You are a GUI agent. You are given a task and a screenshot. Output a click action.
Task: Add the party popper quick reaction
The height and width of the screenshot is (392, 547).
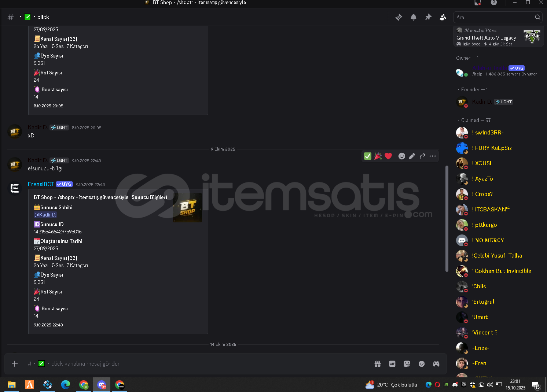[x=378, y=156]
